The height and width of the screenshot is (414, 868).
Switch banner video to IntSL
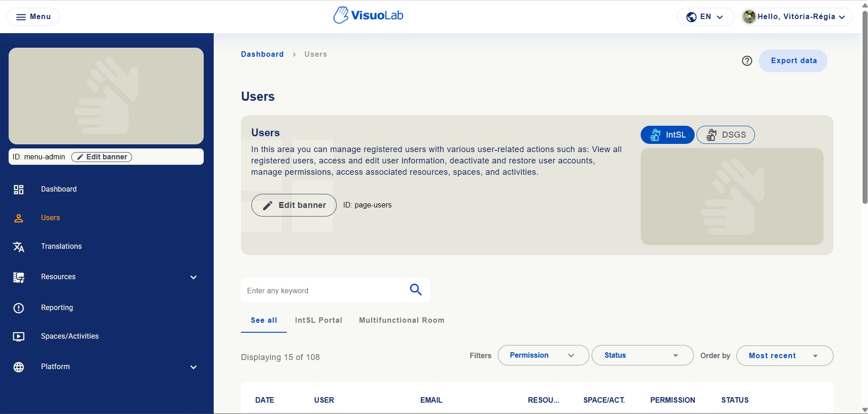pos(667,135)
